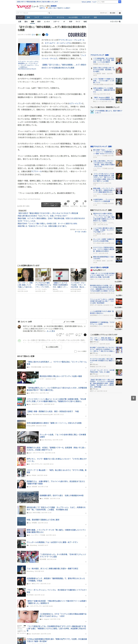The image size is (138, 644).
Task: Open the ランキング tab
Action: click(x=86, y=17)
